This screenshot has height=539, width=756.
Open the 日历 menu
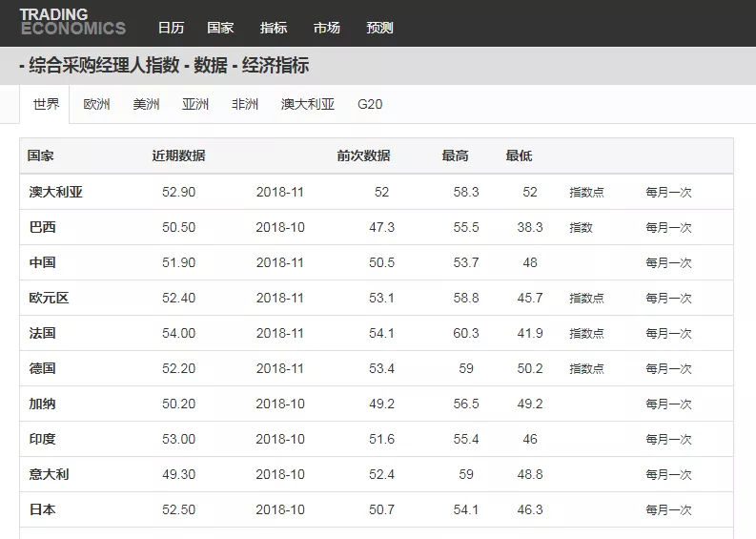[x=171, y=28]
